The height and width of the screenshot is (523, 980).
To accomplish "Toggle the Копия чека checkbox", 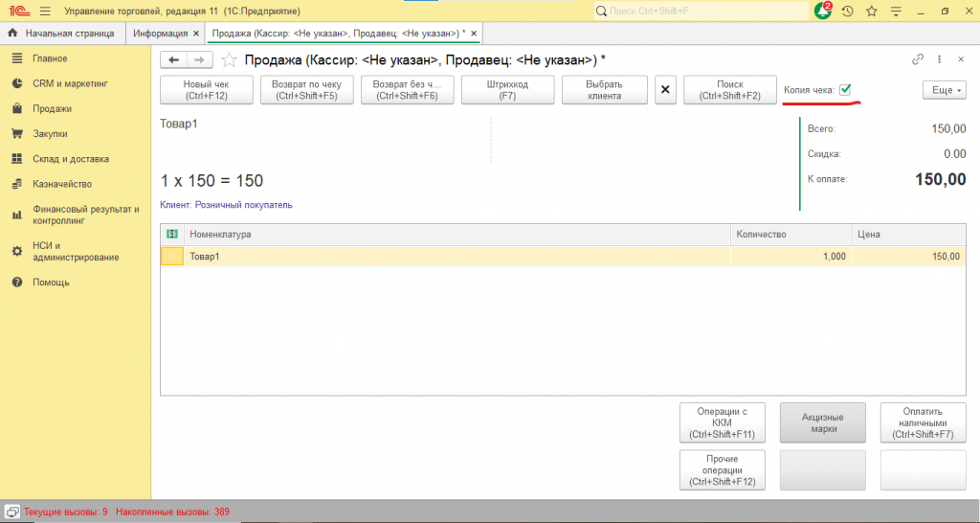I will click(845, 89).
